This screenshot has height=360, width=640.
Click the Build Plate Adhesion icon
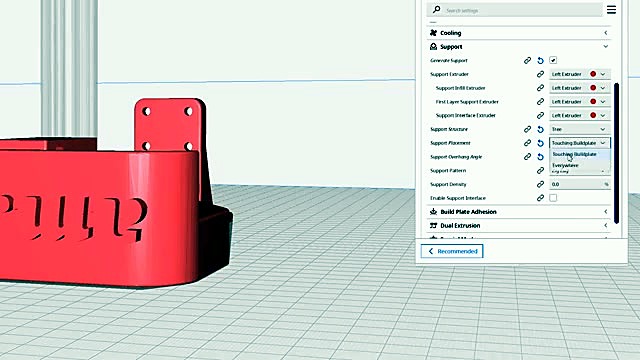click(x=433, y=211)
